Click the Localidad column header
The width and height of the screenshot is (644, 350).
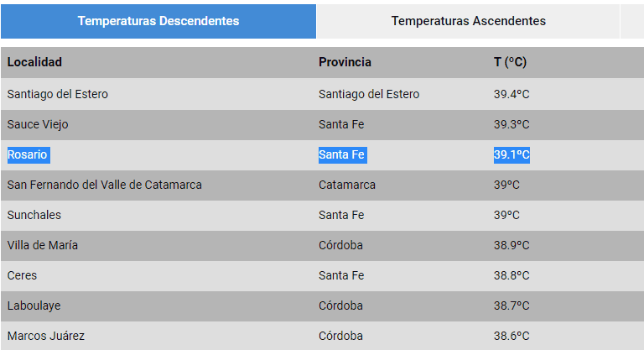(34, 62)
